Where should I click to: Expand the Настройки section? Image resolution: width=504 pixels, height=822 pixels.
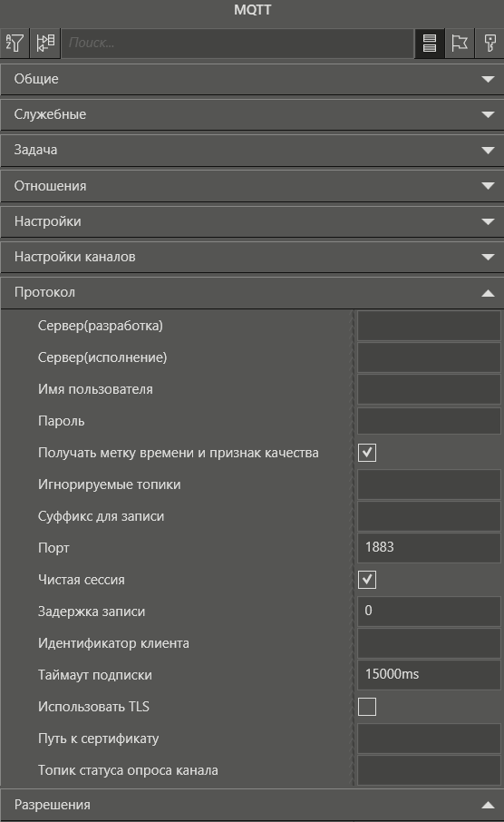pos(252,221)
